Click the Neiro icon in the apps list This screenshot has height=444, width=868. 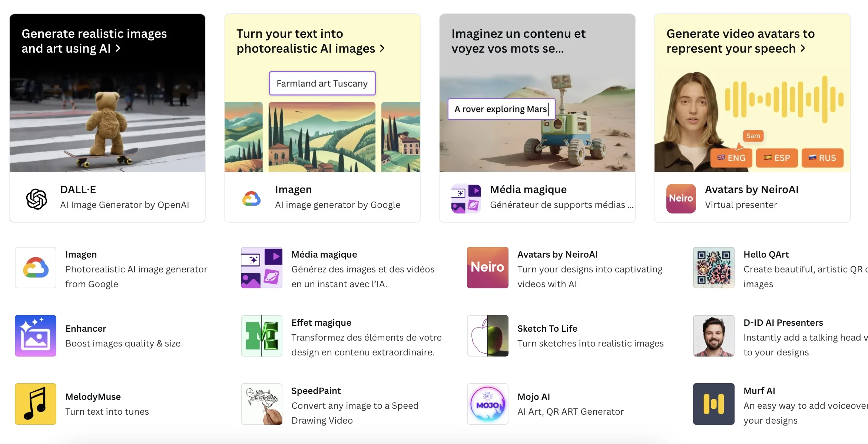[488, 268]
